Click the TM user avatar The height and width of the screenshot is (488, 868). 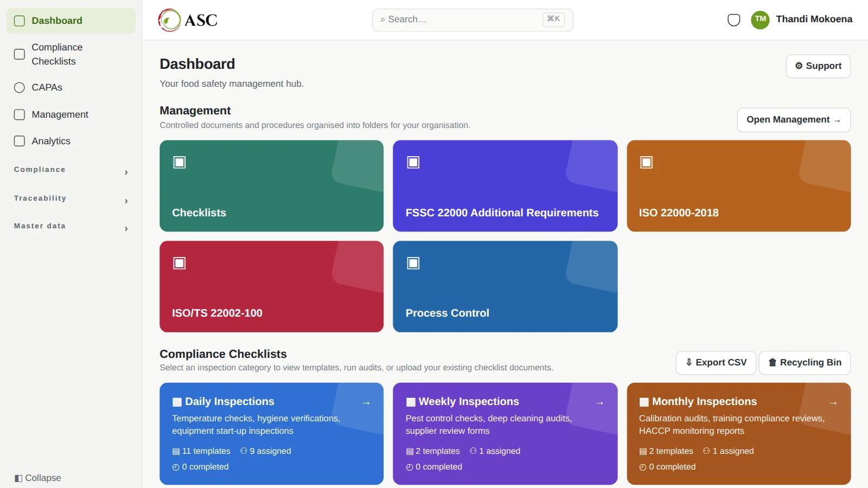point(760,20)
